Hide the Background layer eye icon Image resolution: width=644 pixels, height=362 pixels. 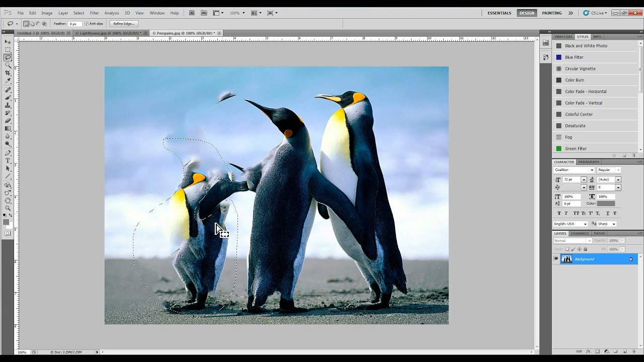556,259
